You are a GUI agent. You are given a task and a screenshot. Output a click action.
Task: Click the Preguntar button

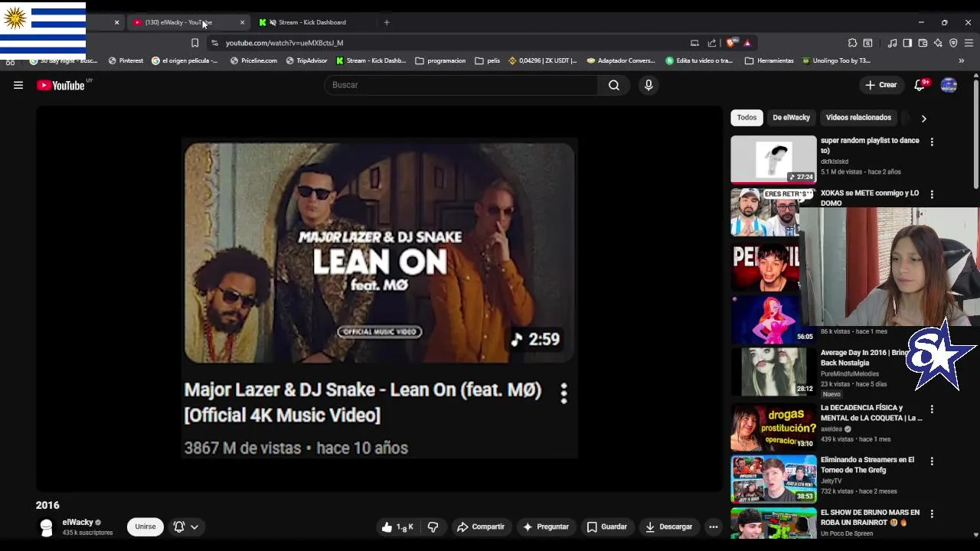(546, 527)
